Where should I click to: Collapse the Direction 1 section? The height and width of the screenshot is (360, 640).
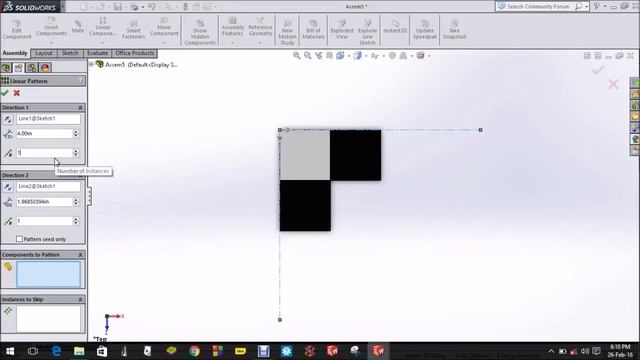coord(80,108)
